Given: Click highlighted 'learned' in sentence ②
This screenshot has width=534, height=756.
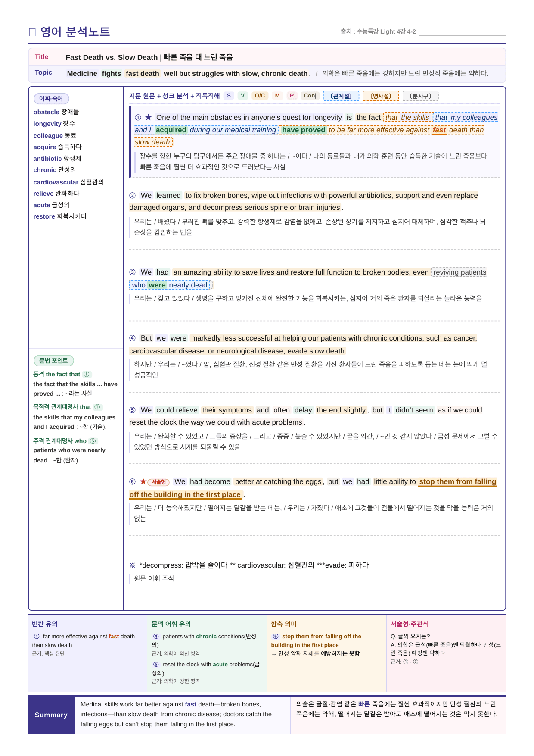Looking at the screenshot, I should coord(168,196).
